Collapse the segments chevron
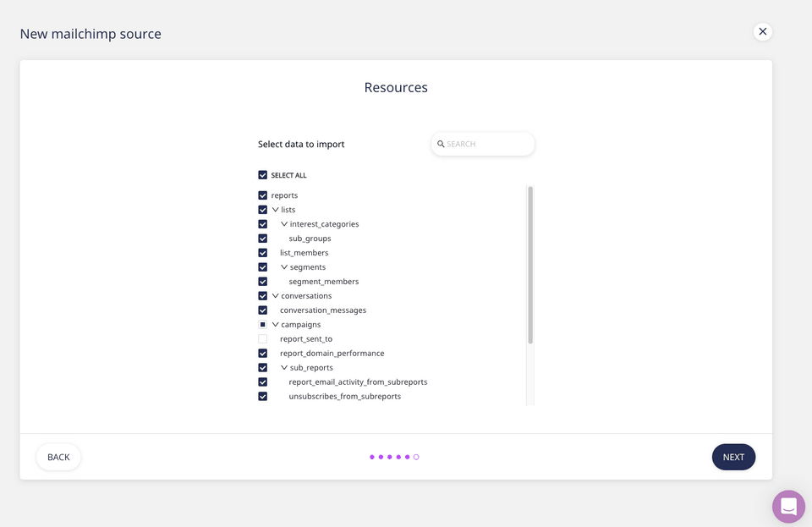 pos(284,267)
